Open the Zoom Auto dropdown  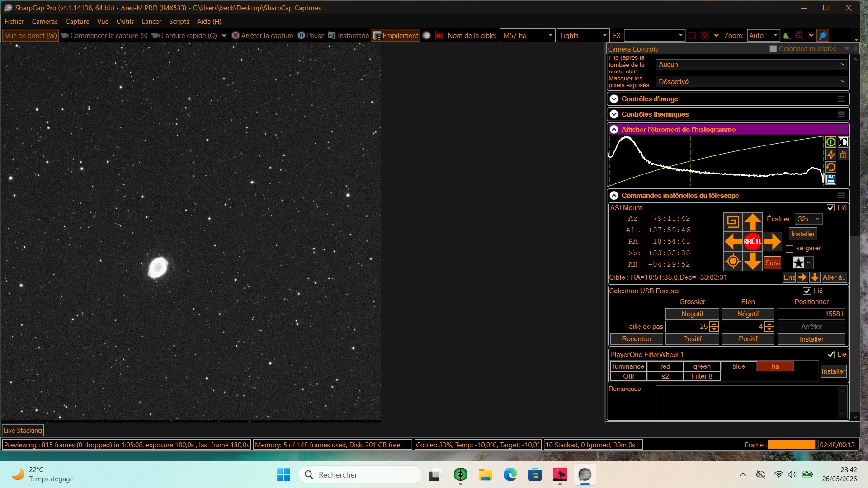[775, 36]
